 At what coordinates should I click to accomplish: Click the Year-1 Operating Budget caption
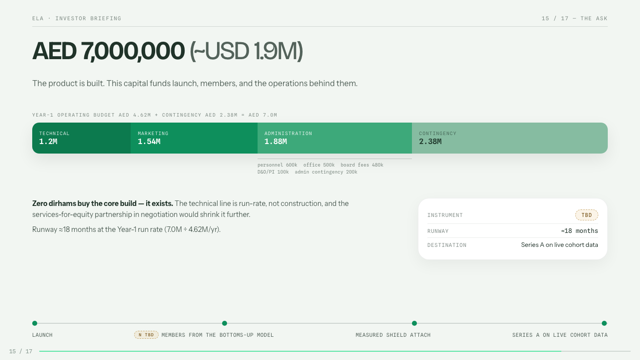155,115
